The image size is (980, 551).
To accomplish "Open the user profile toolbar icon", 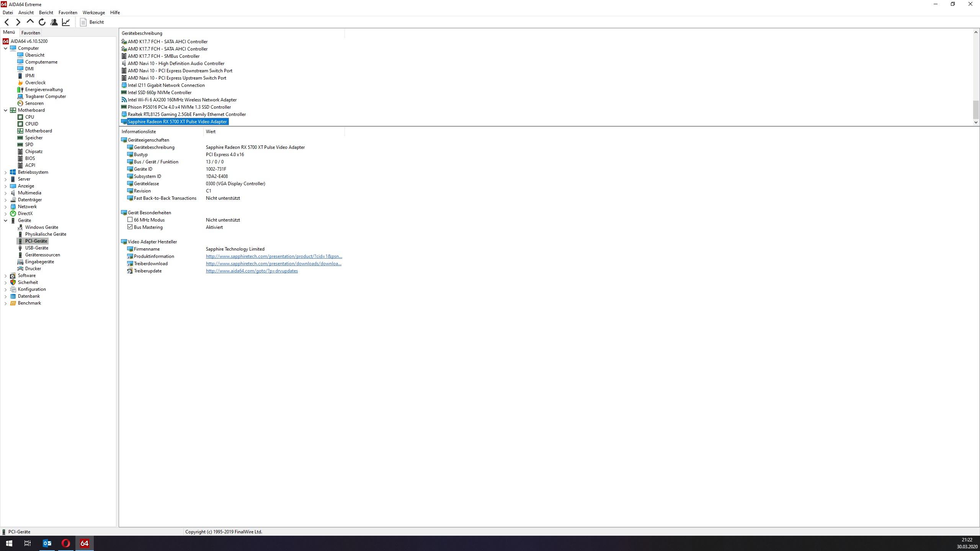I will (54, 22).
